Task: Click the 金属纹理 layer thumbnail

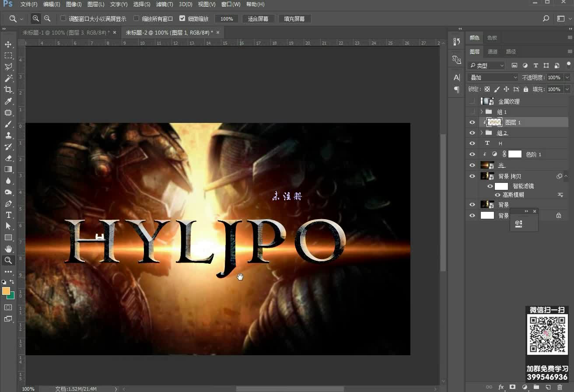Action: click(x=487, y=101)
